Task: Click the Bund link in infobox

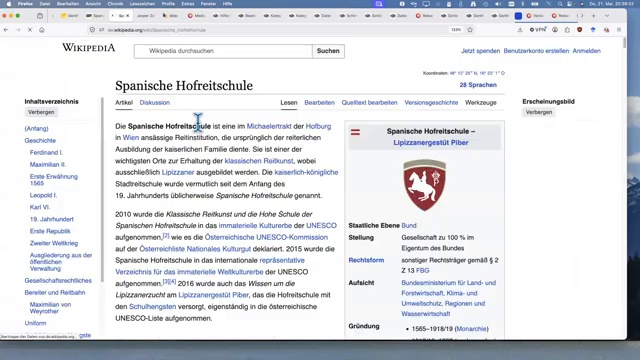Action: (409, 225)
